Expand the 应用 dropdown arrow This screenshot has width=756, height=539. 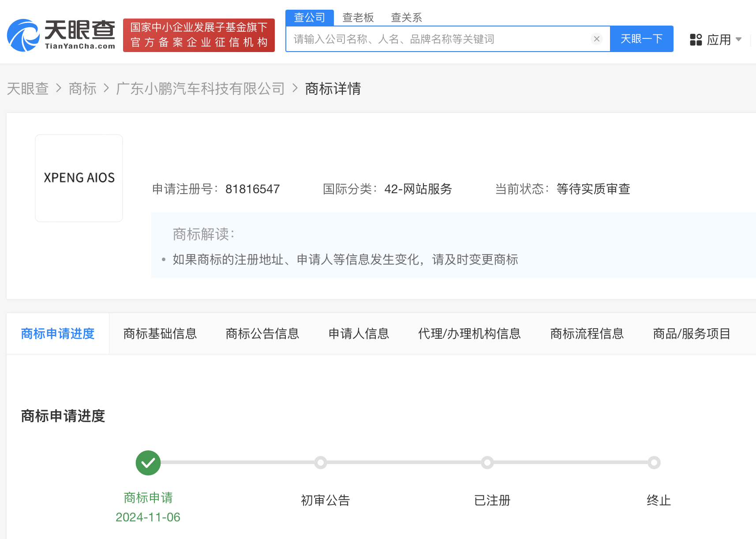[x=739, y=39]
